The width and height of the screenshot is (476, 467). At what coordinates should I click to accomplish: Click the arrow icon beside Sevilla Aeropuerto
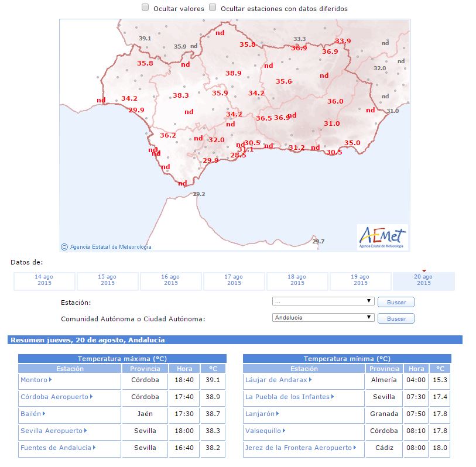tap(86, 431)
